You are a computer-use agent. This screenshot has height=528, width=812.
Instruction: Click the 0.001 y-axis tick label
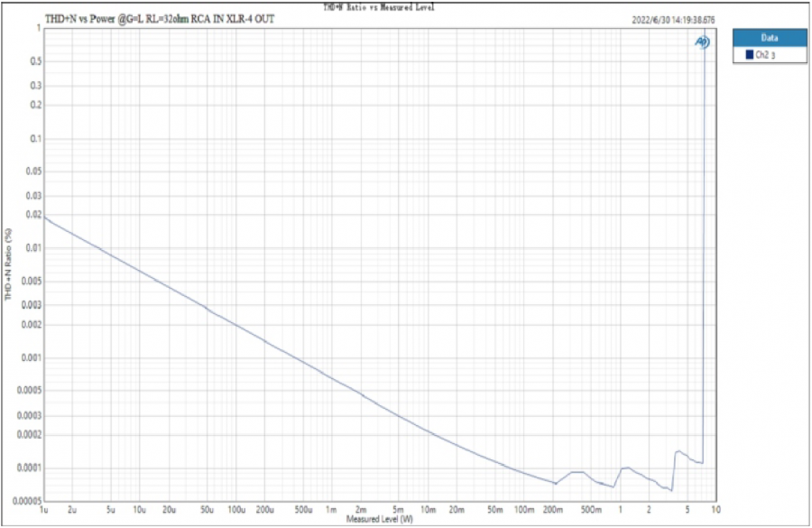click(x=32, y=358)
